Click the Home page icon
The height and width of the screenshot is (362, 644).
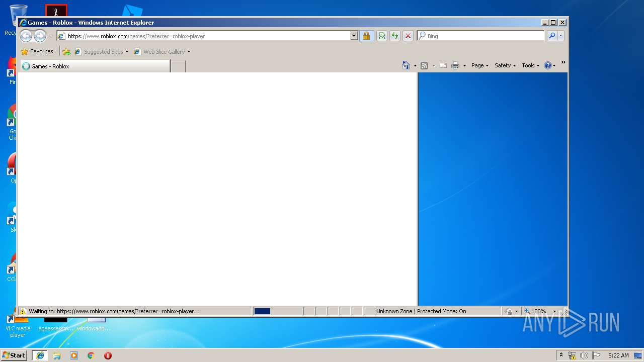pos(406,65)
